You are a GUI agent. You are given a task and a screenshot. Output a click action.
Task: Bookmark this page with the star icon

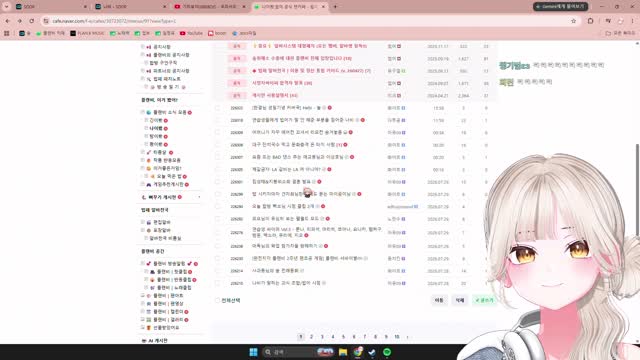pos(573,21)
